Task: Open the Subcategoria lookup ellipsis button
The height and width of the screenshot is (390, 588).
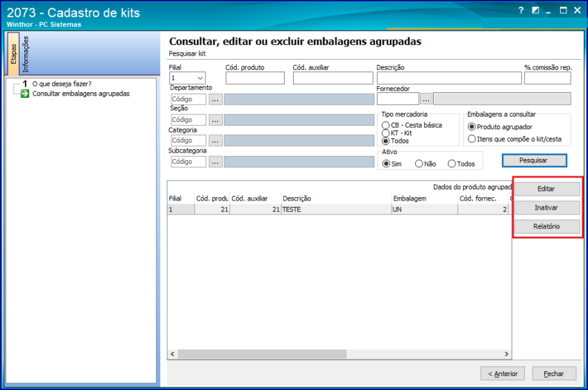Action: pos(215,162)
